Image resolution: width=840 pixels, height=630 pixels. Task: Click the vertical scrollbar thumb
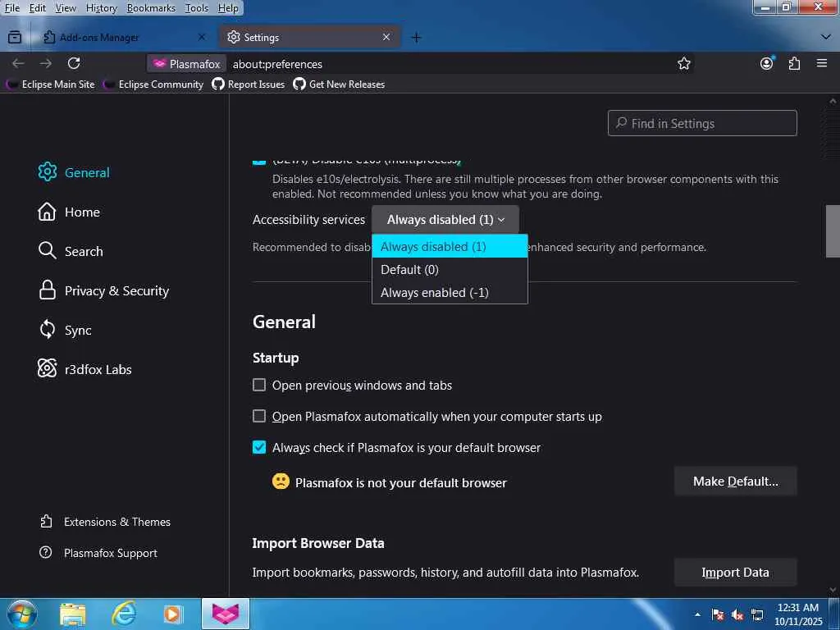point(833,231)
